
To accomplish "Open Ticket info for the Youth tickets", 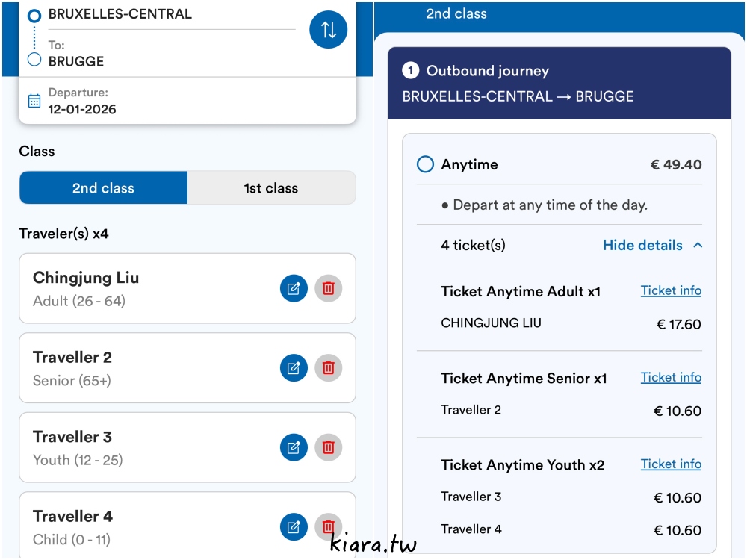I will pyautogui.click(x=670, y=464).
